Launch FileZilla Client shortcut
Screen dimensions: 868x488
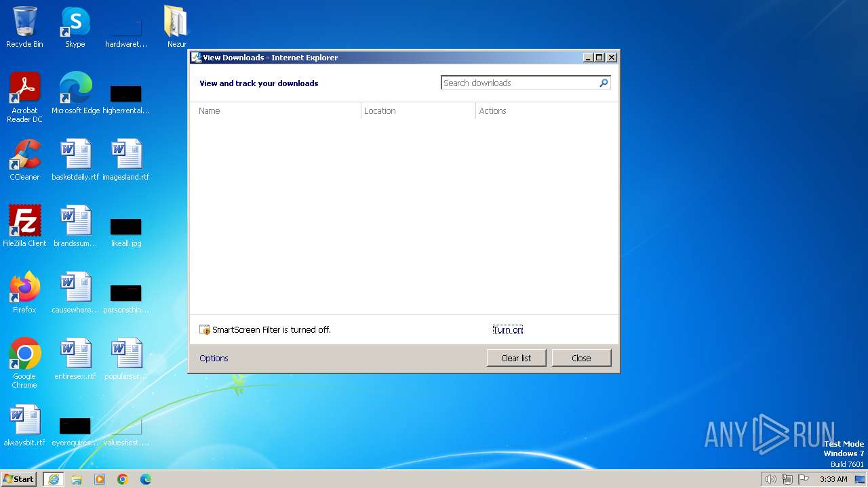(x=24, y=226)
